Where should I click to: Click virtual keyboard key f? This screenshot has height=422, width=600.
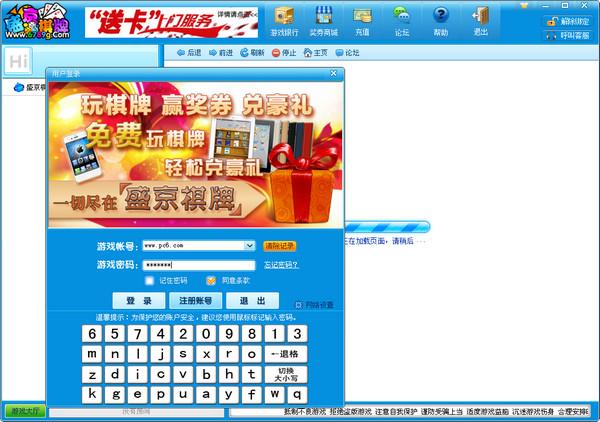pyautogui.click(x=251, y=395)
